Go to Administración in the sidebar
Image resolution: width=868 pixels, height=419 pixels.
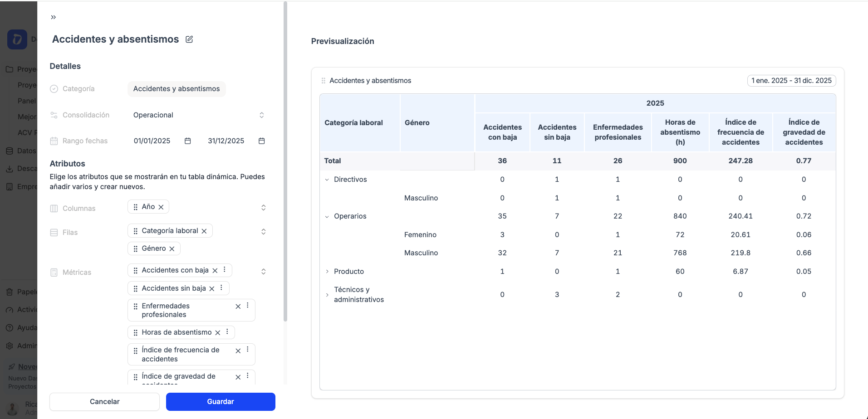pyautogui.click(x=10, y=346)
